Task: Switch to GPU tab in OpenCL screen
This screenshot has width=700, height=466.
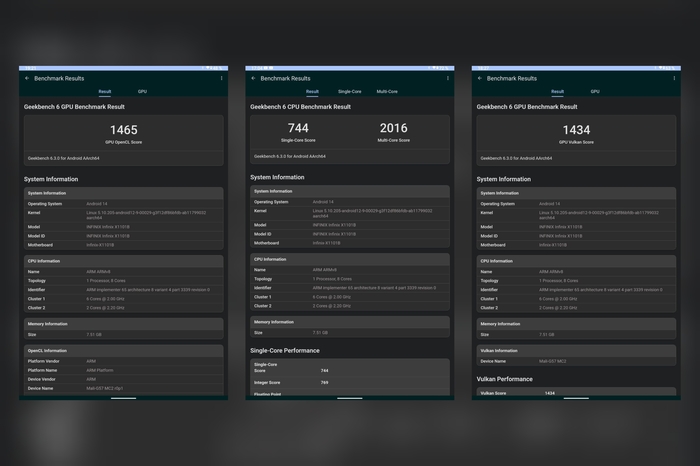Action: (x=143, y=91)
